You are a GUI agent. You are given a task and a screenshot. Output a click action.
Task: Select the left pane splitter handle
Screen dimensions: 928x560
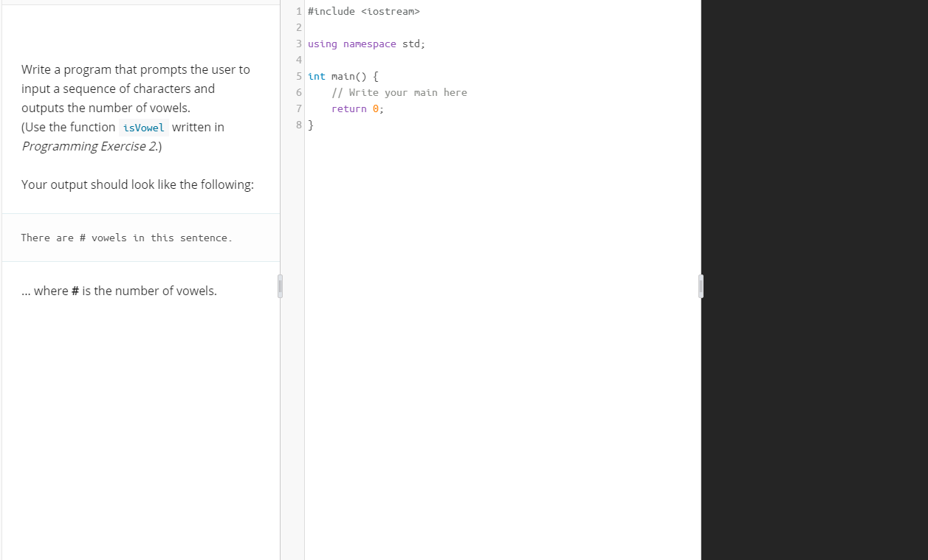280,286
